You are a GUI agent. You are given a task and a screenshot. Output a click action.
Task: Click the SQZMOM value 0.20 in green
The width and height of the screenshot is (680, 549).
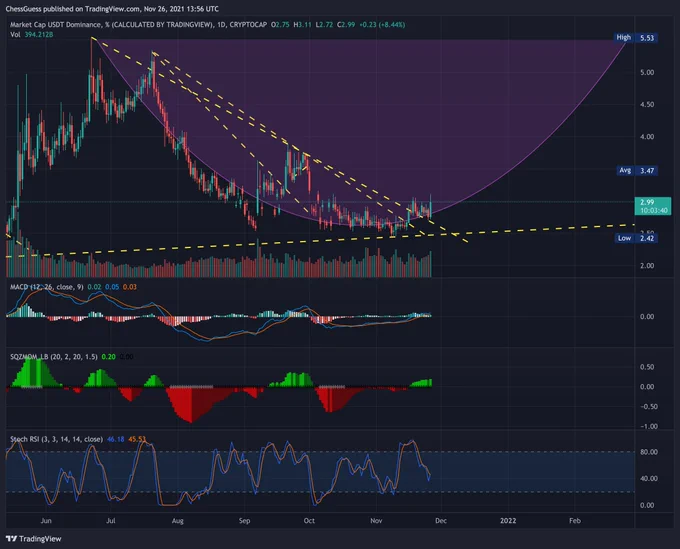click(108, 356)
